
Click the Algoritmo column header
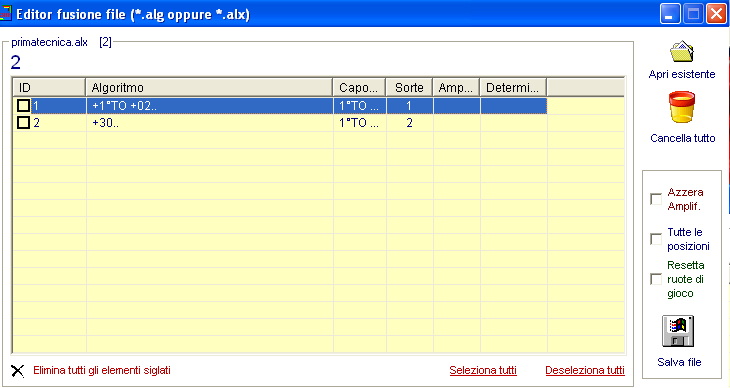coord(209,88)
